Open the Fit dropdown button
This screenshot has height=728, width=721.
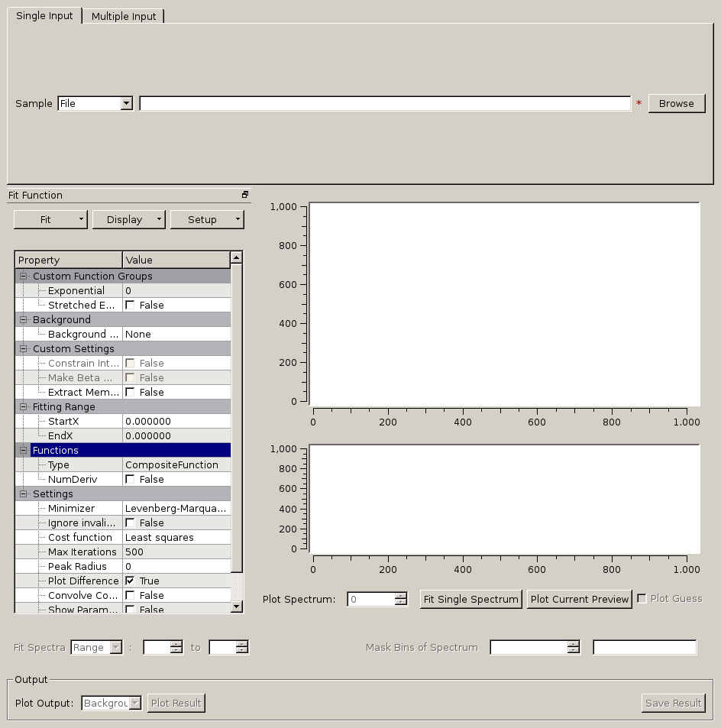[x=51, y=220]
